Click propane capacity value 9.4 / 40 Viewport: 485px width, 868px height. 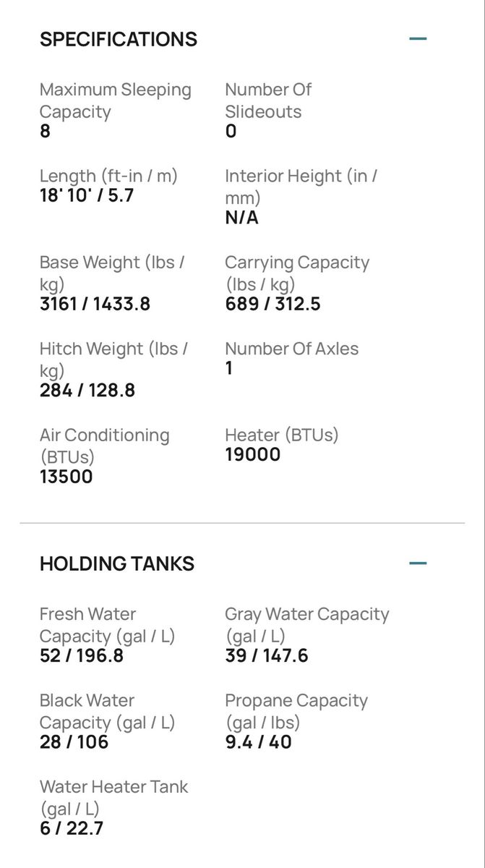click(258, 742)
